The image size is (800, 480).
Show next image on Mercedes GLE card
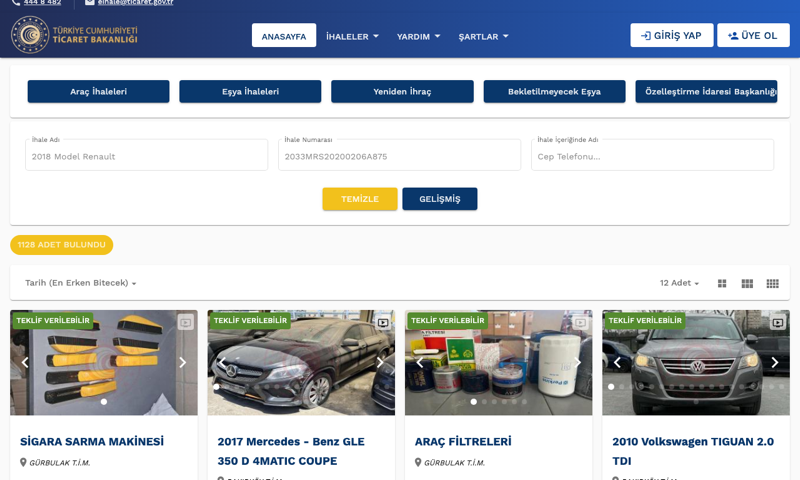tap(380, 362)
